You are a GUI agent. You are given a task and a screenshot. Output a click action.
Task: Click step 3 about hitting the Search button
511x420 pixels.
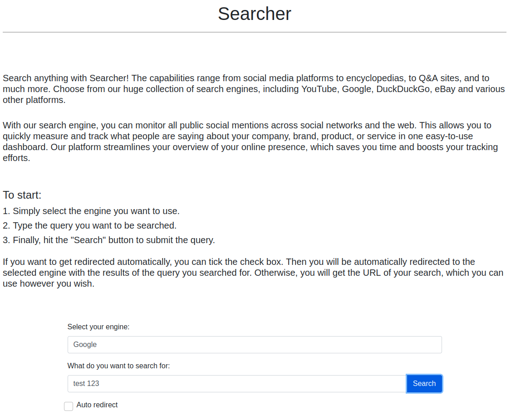[x=109, y=240]
